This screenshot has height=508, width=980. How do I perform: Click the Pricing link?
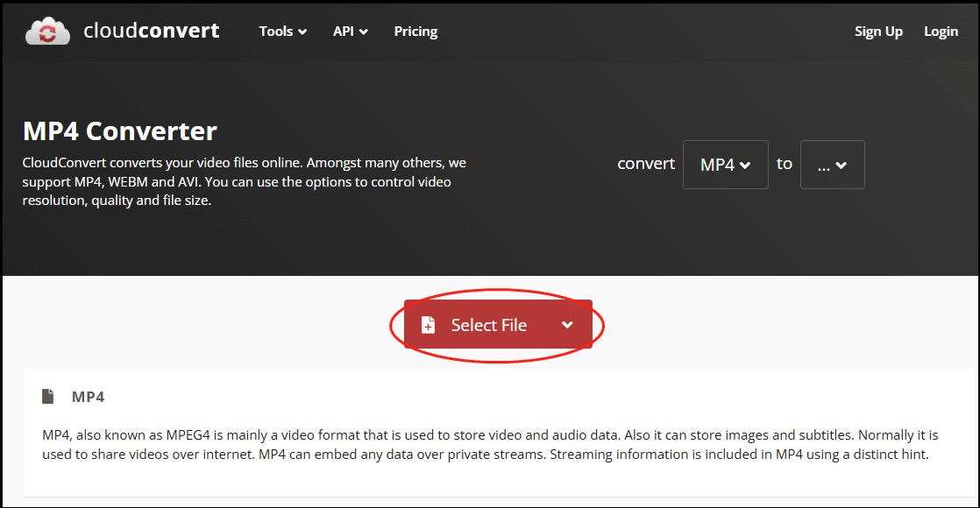point(415,31)
